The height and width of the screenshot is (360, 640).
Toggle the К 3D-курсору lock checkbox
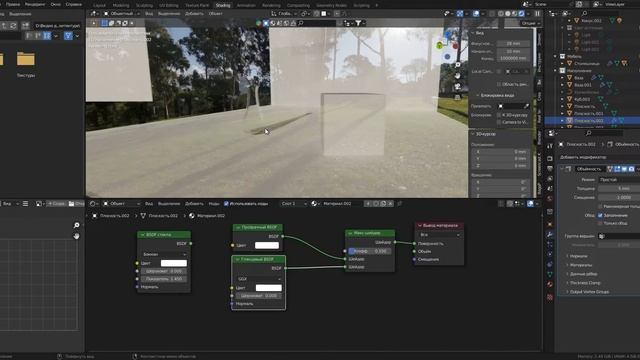pyautogui.click(x=499, y=115)
